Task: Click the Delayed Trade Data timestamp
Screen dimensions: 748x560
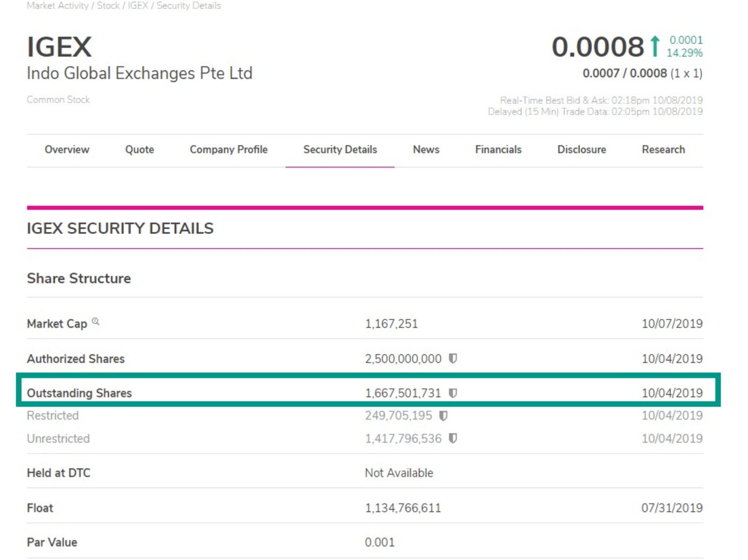Action: tap(595, 111)
